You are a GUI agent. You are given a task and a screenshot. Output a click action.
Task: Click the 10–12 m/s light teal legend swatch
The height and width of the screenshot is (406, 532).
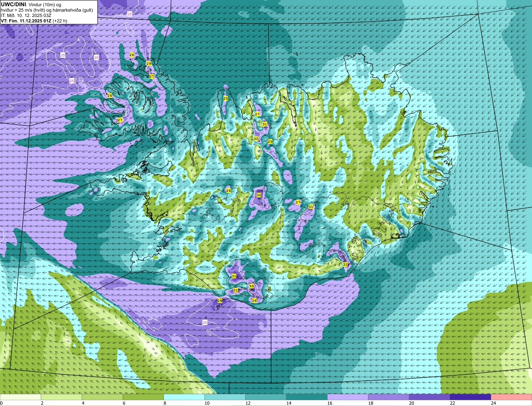(x=225, y=397)
